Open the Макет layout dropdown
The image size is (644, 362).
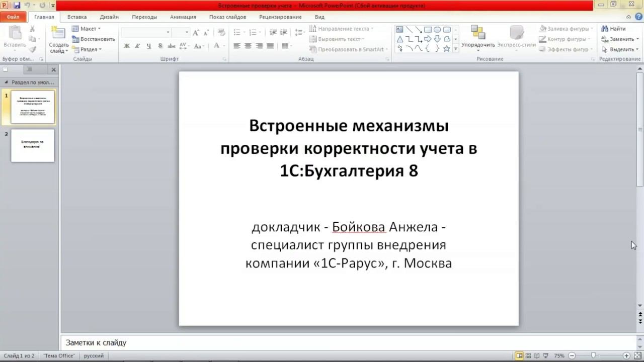(x=86, y=29)
